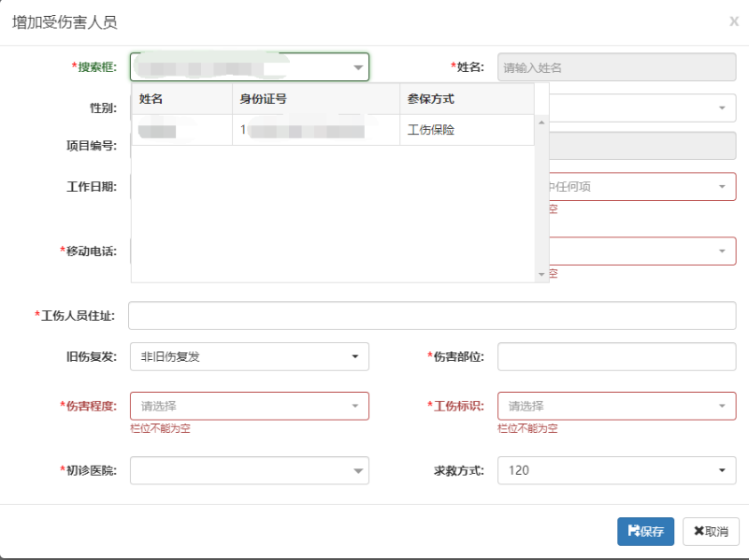Image resolution: width=749 pixels, height=560 pixels.
Task: Close the 增加受伤害人员 dialog with X
Action: (734, 22)
